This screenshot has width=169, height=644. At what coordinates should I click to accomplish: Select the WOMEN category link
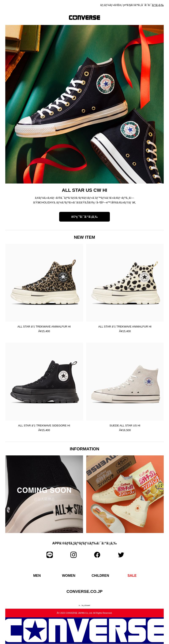(69, 575)
